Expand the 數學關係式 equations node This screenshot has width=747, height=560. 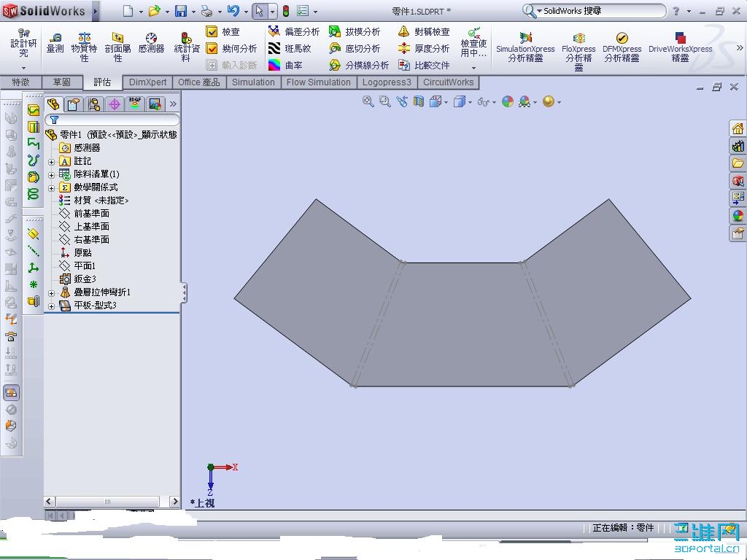coord(52,188)
